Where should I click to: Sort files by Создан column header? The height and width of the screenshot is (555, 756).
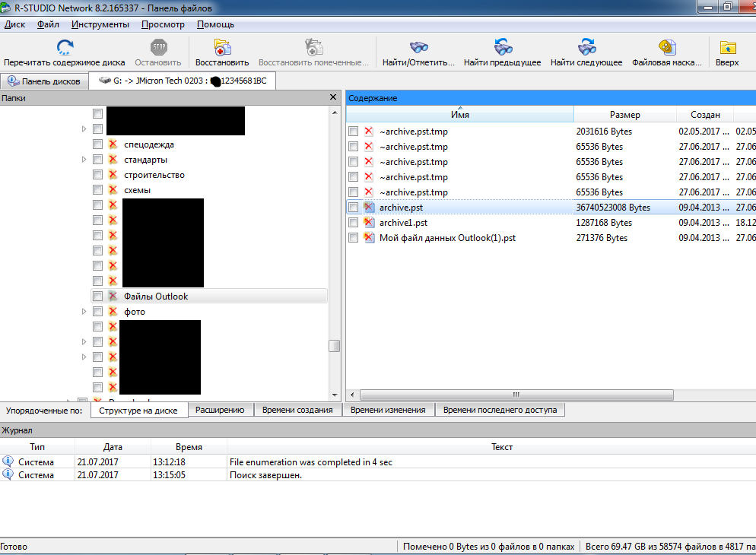click(x=705, y=114)
